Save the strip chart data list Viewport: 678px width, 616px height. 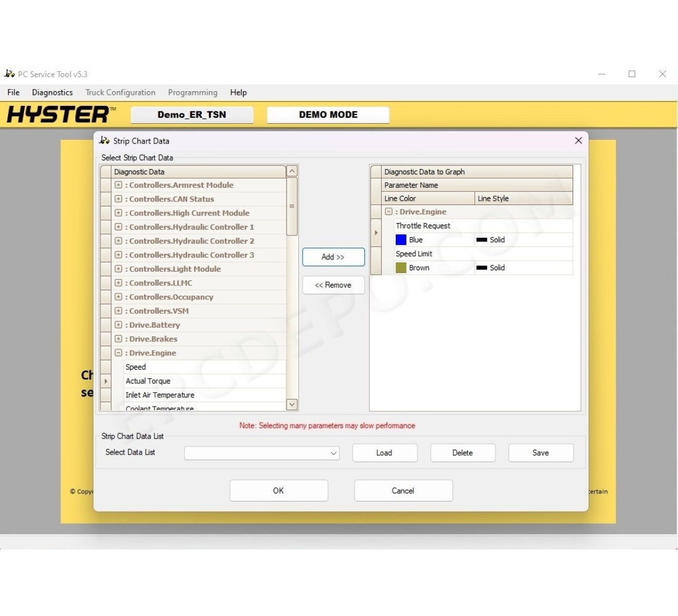point(541,453)
